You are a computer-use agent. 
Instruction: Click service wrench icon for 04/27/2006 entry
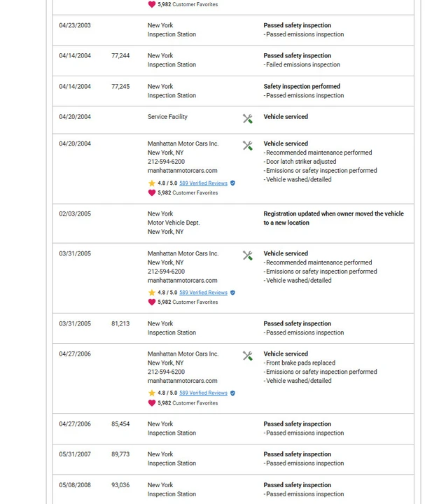pos(248,356)
